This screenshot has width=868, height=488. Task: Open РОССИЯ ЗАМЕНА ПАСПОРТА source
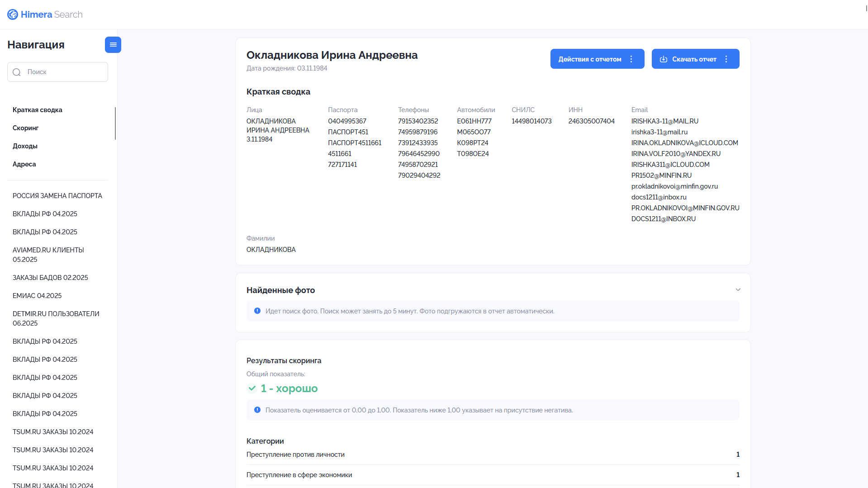click(x=57, y=196)
